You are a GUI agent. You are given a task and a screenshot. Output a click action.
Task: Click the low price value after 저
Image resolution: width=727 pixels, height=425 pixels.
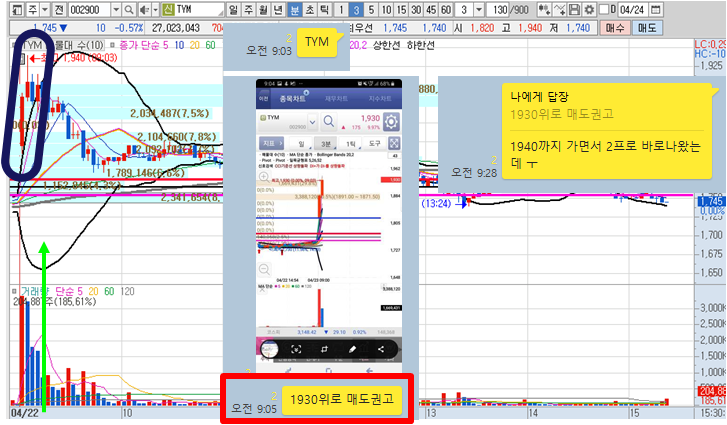(578, 28)
